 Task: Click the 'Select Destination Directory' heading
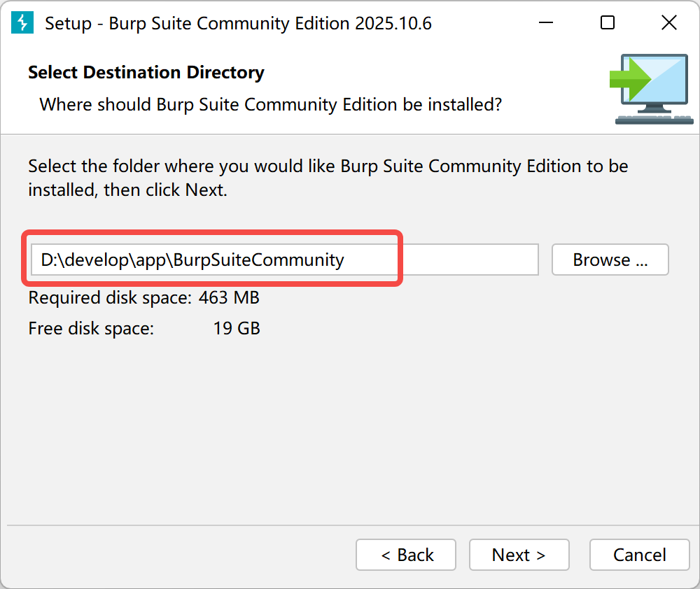(x=146, y=72)
